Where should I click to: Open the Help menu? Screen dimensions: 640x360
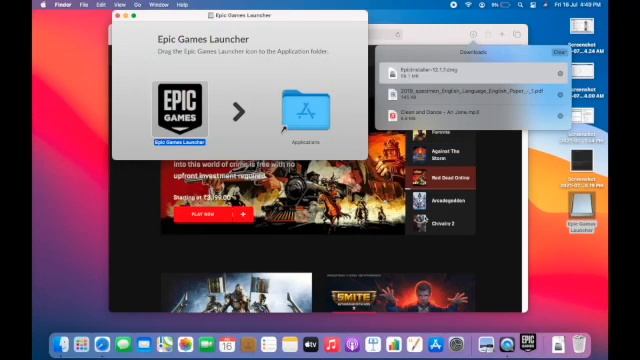(182, 5)
